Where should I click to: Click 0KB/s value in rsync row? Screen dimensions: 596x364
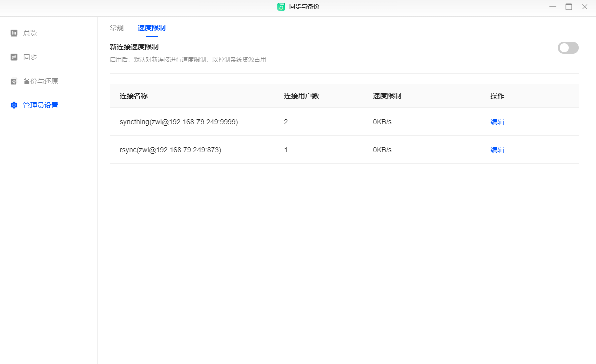coord(382,150)
